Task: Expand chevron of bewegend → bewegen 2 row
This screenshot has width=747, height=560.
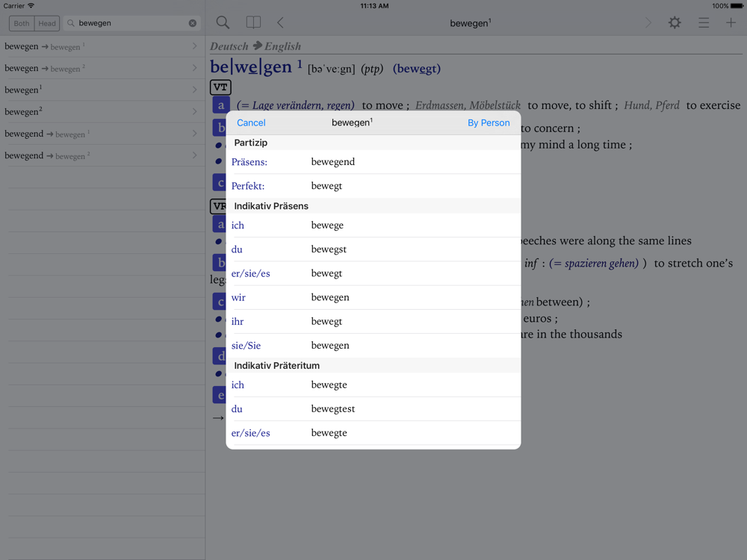Action: point(194,155)
